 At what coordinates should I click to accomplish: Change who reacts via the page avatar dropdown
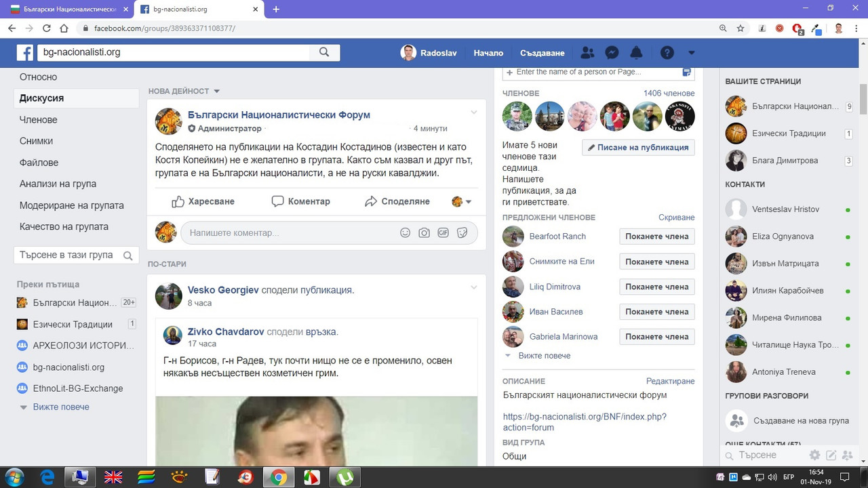[462, 201]
